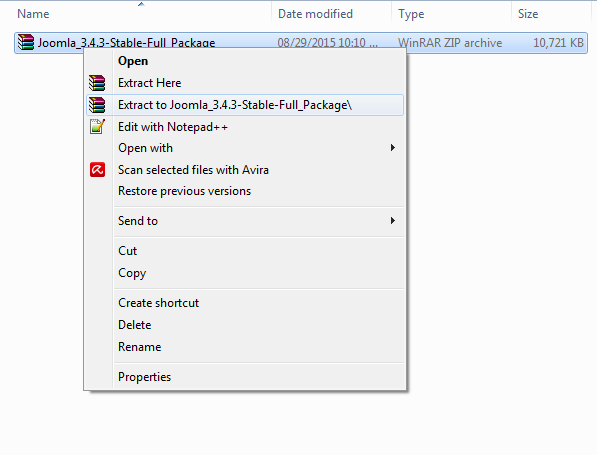Click the sort arrow above the Name column
The width and height of the screenshot is (597, 455).
141,4
